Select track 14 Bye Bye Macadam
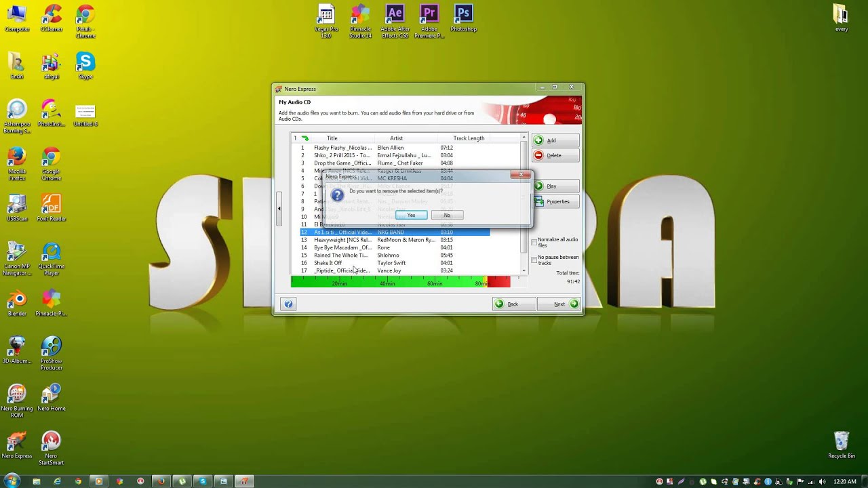 click(395, 247)
